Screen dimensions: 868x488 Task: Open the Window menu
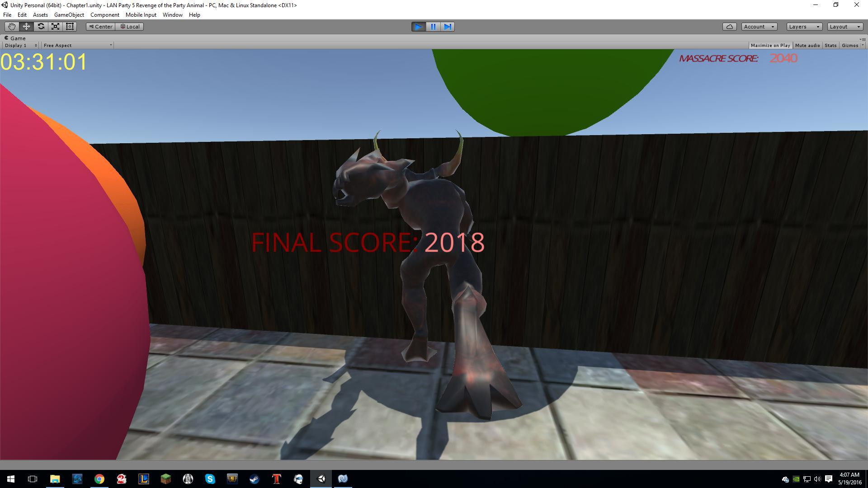[x=173, y=15]
